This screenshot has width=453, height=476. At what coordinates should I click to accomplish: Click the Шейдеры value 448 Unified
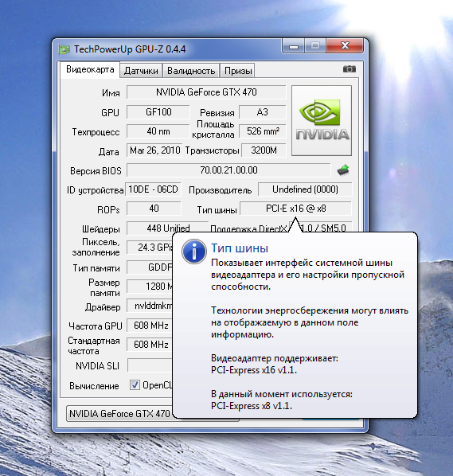168,228
